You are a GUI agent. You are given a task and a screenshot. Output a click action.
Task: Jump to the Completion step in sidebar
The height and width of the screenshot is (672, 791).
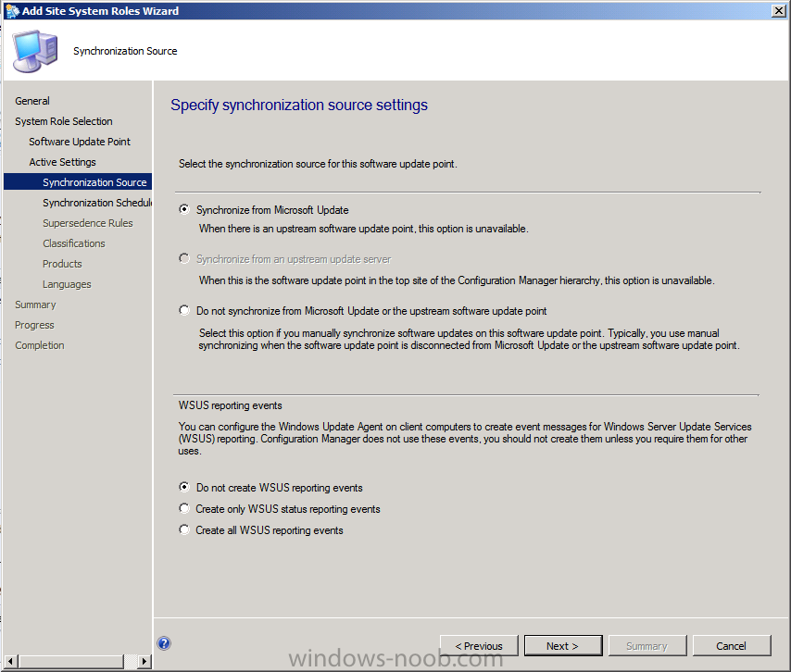tap(40, 345)
